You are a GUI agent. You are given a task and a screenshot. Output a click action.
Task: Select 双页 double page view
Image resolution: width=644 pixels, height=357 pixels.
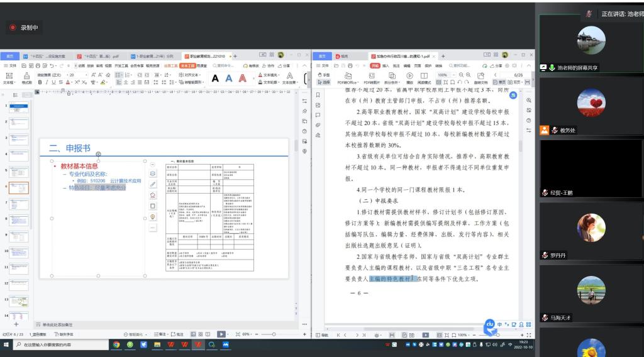click(x=516, y=82)
